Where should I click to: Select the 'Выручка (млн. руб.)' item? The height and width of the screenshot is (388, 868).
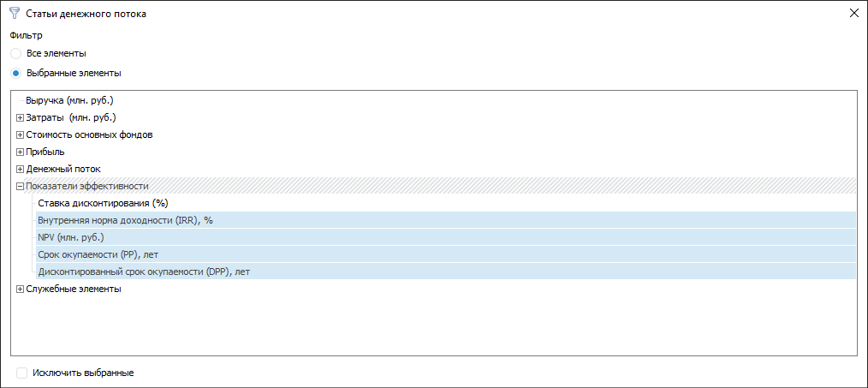69,100
